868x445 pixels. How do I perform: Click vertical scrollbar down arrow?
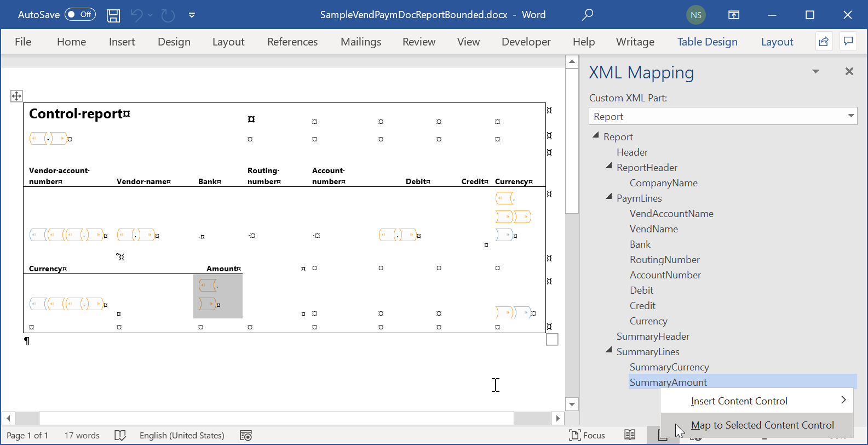572,404
